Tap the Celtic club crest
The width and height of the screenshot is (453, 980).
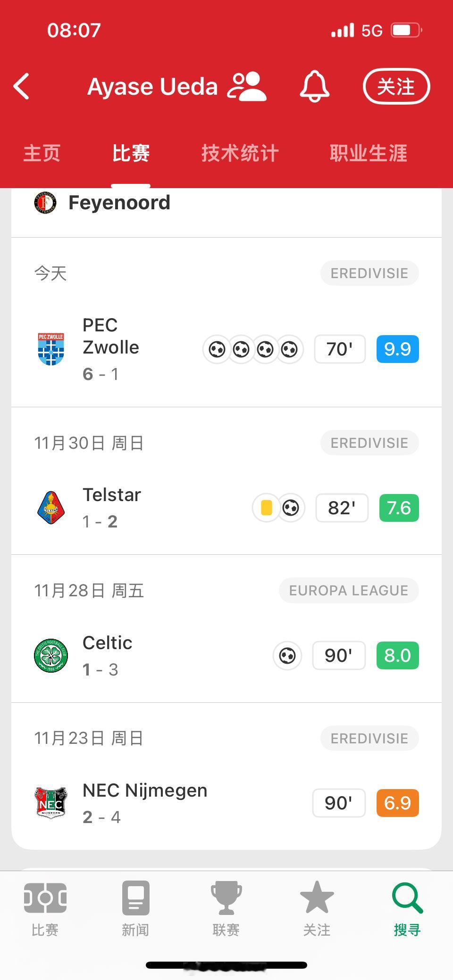coord(51,655)
